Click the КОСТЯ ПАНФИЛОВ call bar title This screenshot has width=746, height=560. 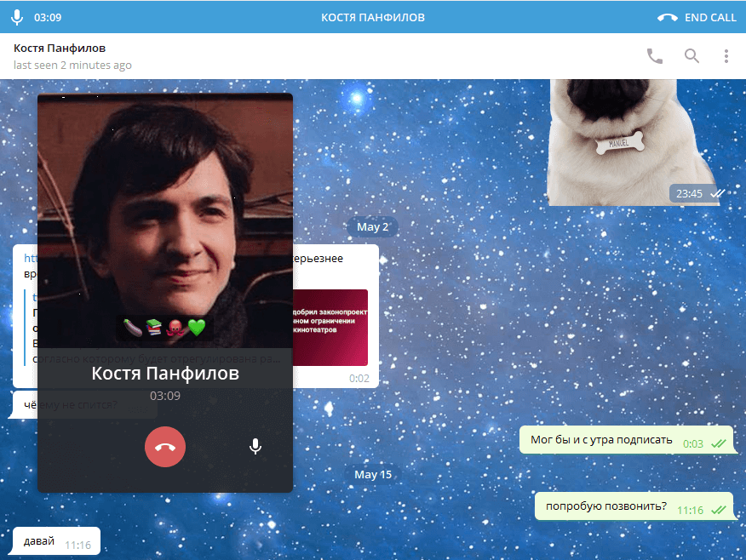point(372,18)
